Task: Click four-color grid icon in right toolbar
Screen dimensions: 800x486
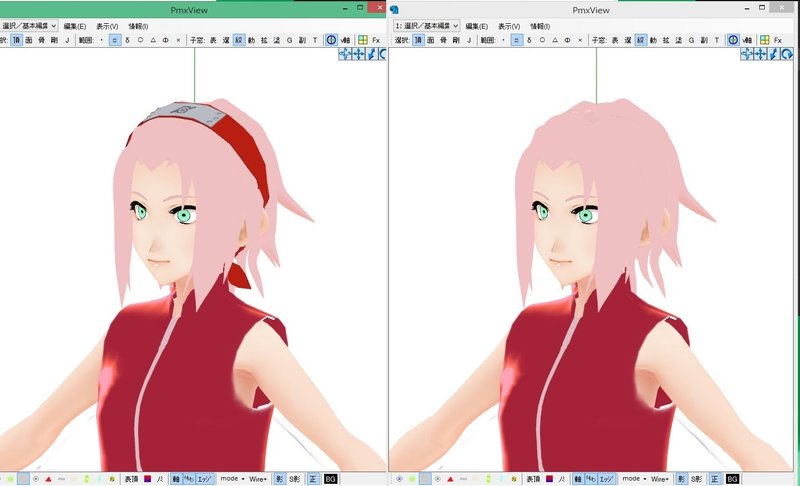Action: [x=765, y=40]
